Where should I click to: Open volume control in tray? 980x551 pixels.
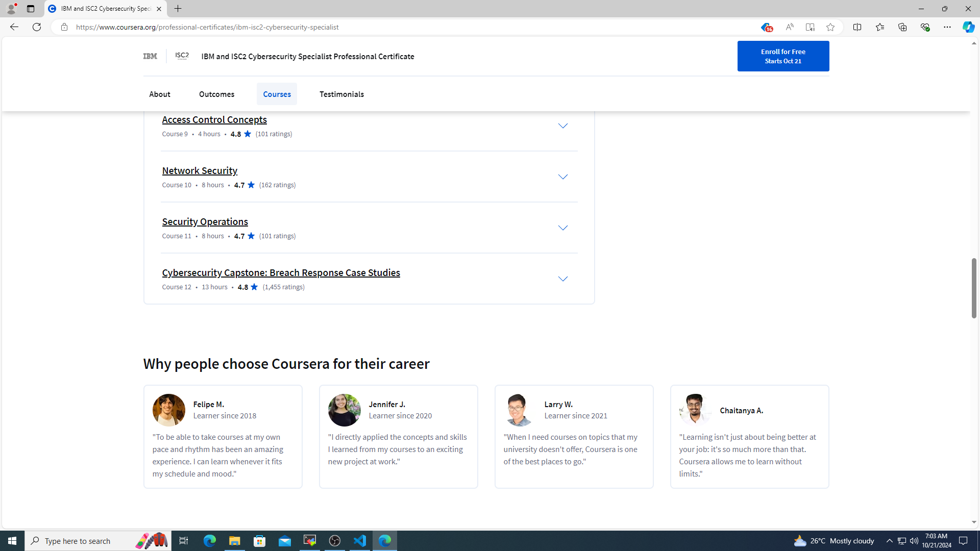click(x=914, y=541)
